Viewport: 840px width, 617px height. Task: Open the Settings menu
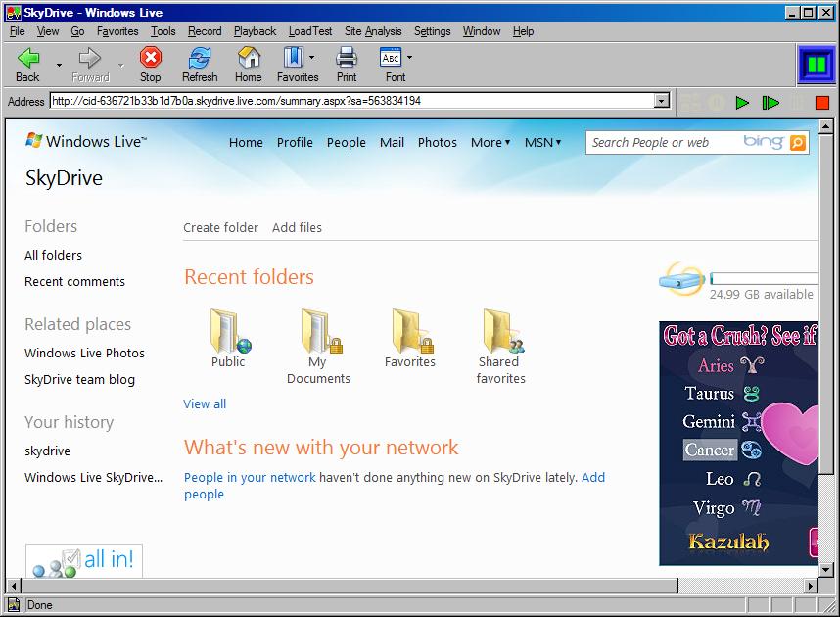pos(433,31)
